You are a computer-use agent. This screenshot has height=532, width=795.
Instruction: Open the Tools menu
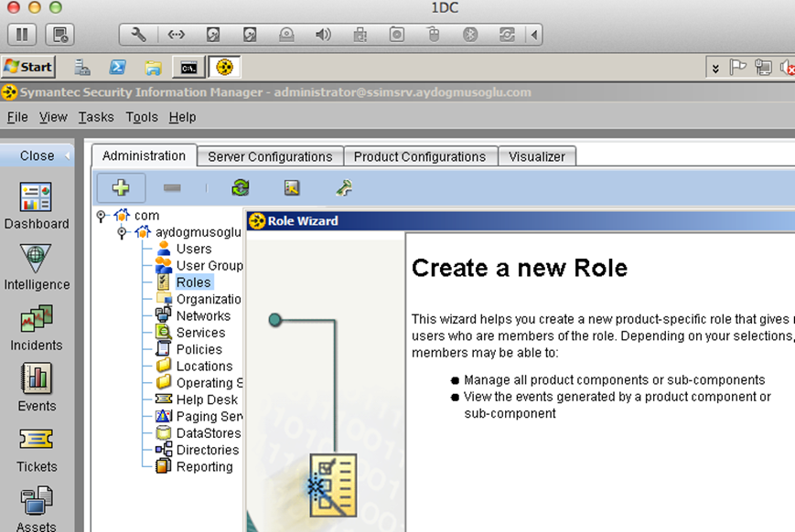(x=142, y=117)
